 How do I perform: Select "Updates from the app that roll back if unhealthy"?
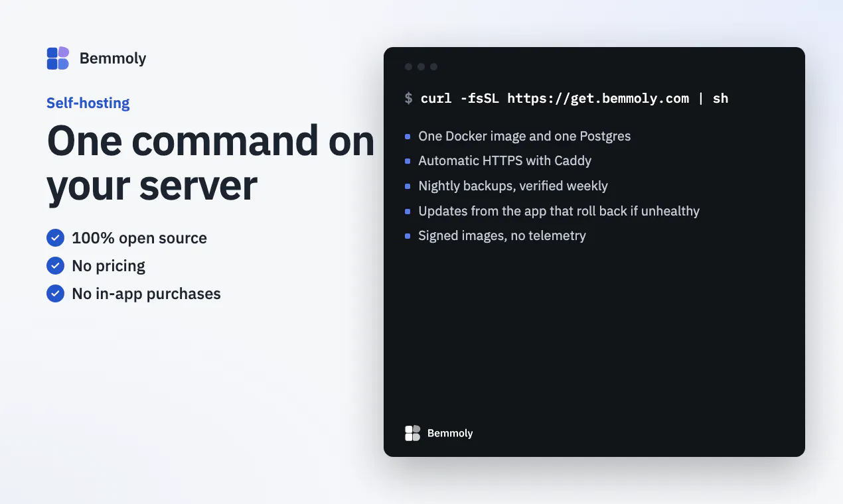click(559, 211)
